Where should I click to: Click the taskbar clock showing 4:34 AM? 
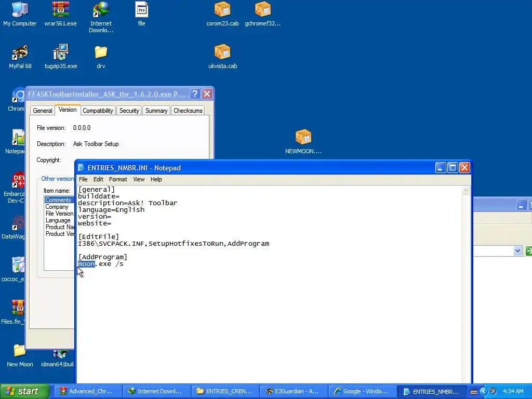click(513, 391)
